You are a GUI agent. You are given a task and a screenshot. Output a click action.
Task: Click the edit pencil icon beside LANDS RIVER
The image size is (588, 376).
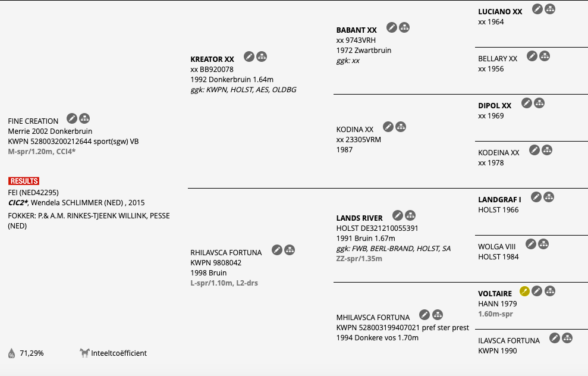point(398,215)
